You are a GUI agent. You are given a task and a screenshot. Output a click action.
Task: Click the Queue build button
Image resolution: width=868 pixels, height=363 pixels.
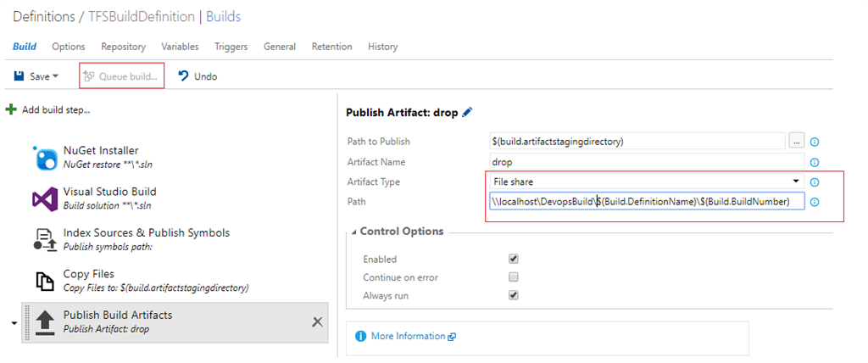tap(121, 76)
